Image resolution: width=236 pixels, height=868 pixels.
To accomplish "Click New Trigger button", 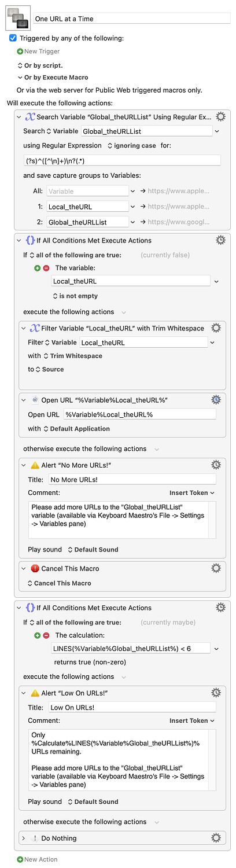I will coord(38,52).
